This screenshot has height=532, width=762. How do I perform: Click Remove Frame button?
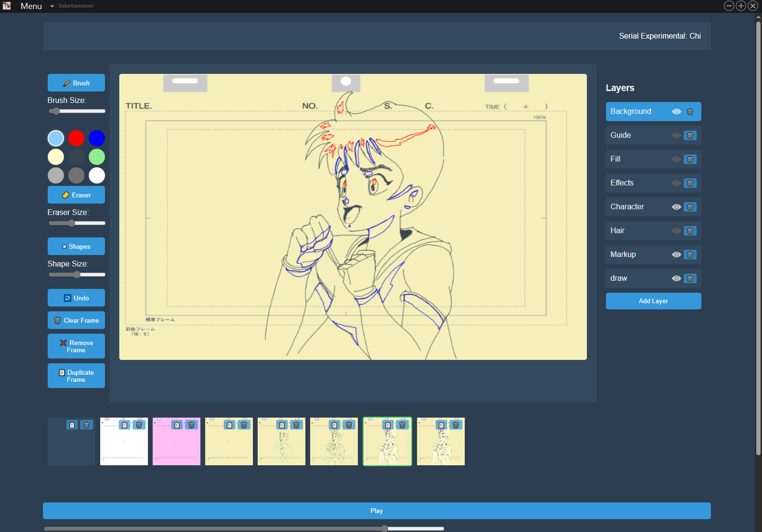coord(76,346)
